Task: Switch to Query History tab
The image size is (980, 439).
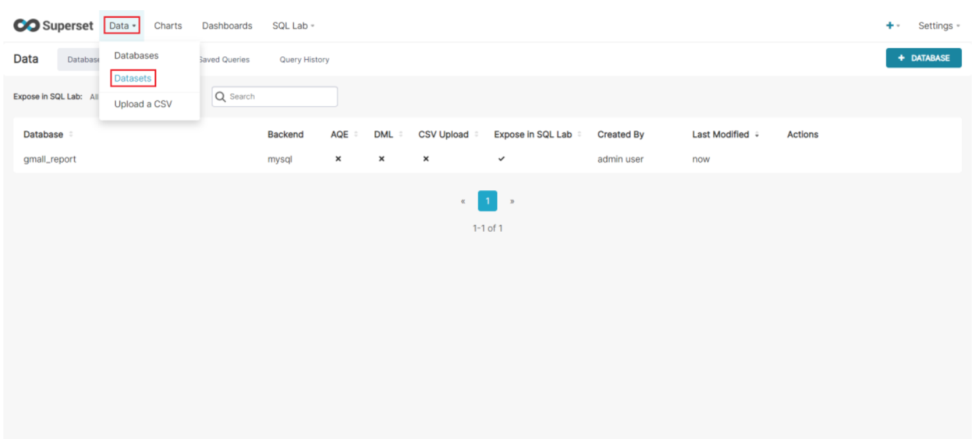Action: coord(304,60)
